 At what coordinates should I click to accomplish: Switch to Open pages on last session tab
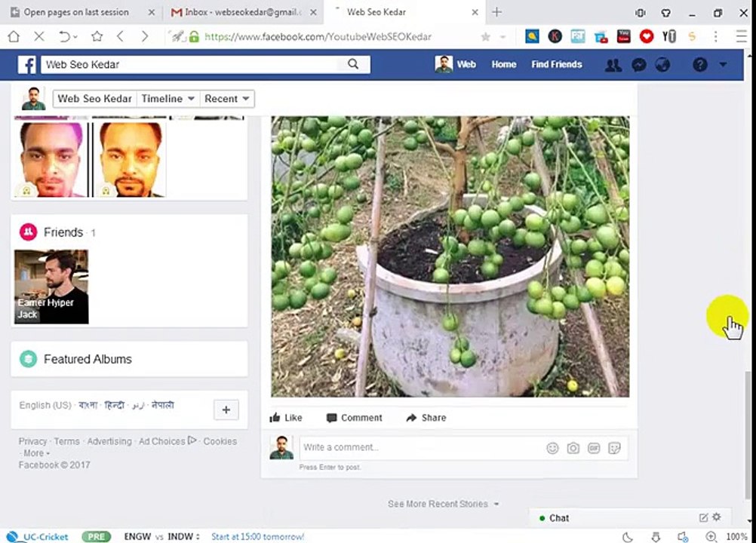84,12
